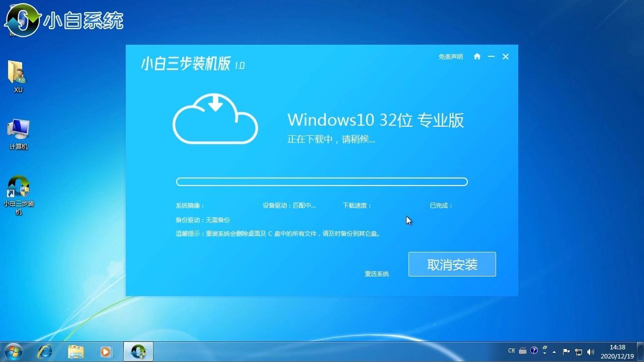Go to installer home via house icon
Image resolution: width=644 pixels, height=362 pixels.
(477, 56)
